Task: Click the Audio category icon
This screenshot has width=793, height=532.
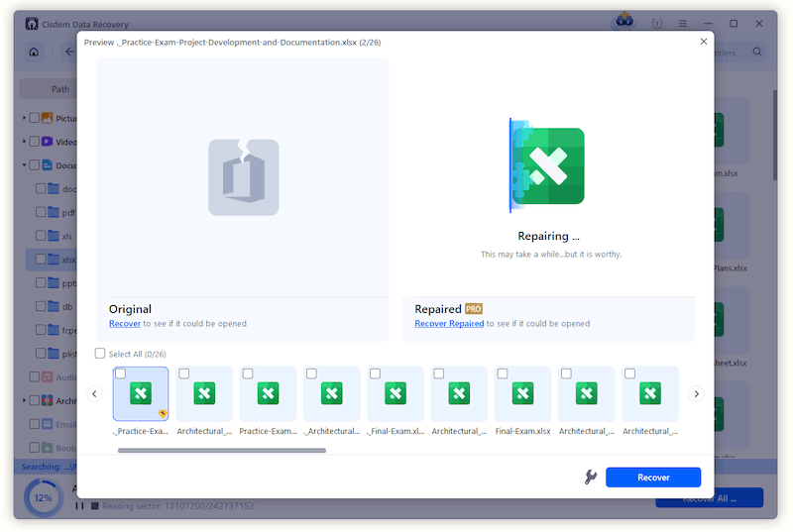Action: click(x=47, y=376)
